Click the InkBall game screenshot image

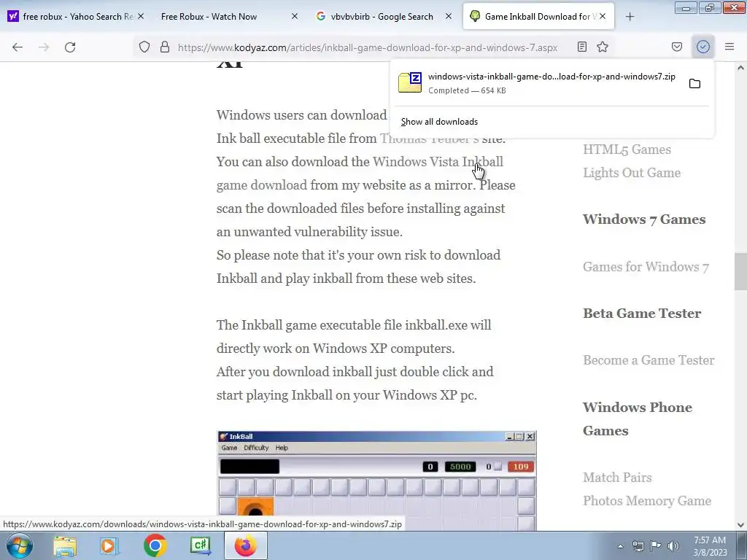click(376, 481)
